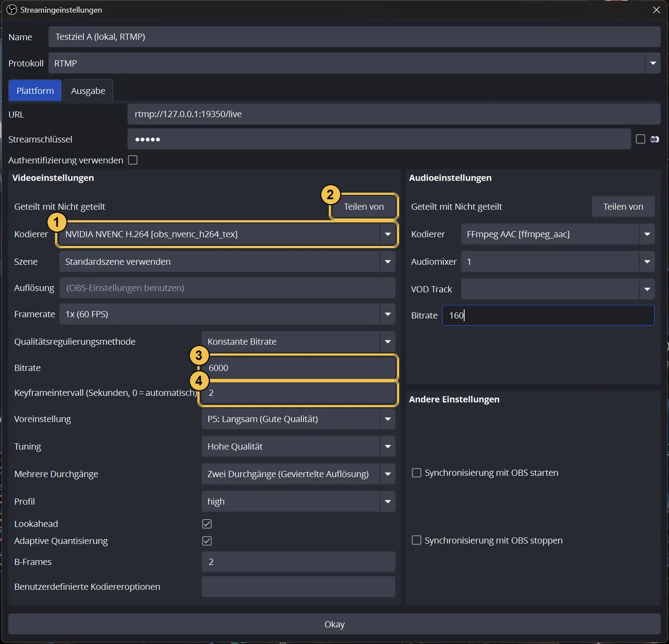Click the OBS logo in the title bar

tap(12, 10)
